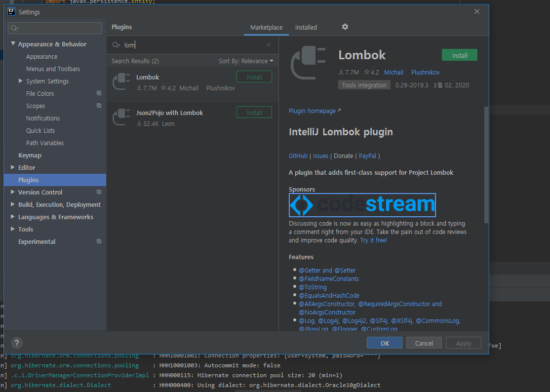
Task: Click the plugin description scrollbar
Action: 486,165
